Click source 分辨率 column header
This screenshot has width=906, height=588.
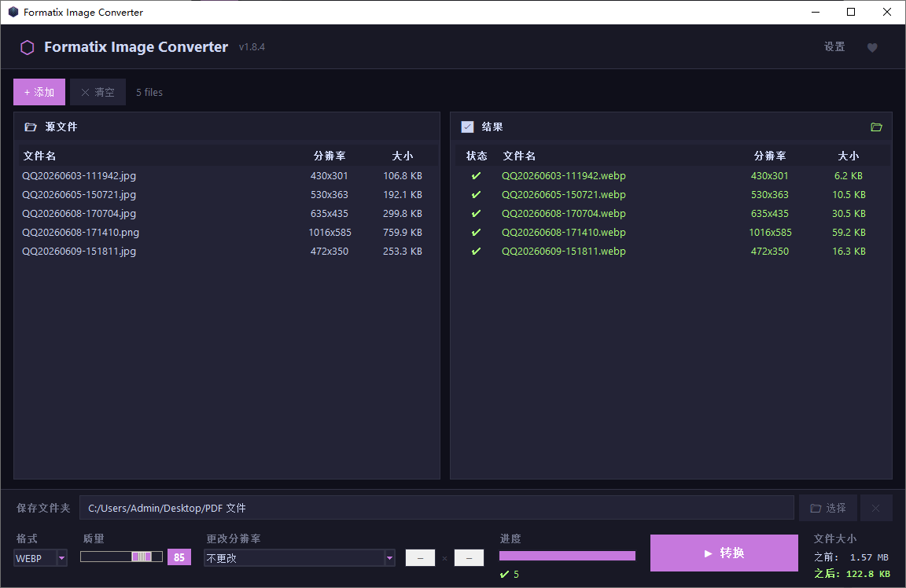(x=330, y=156)
